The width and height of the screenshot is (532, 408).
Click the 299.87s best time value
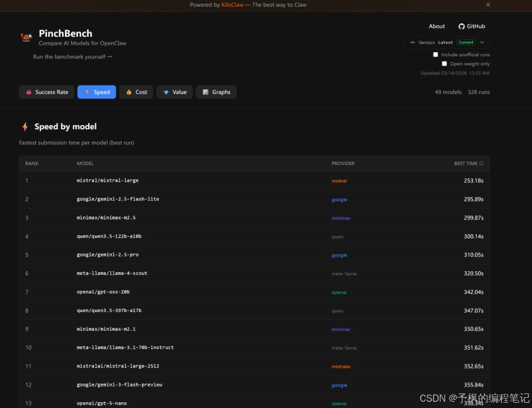pyautogui.click(x=474, y=218)
